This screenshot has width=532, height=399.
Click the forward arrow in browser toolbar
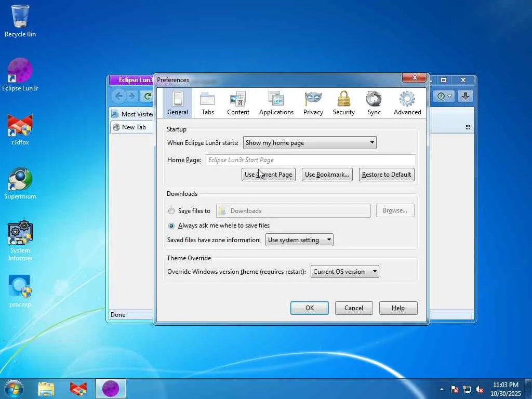click(131, 96)
